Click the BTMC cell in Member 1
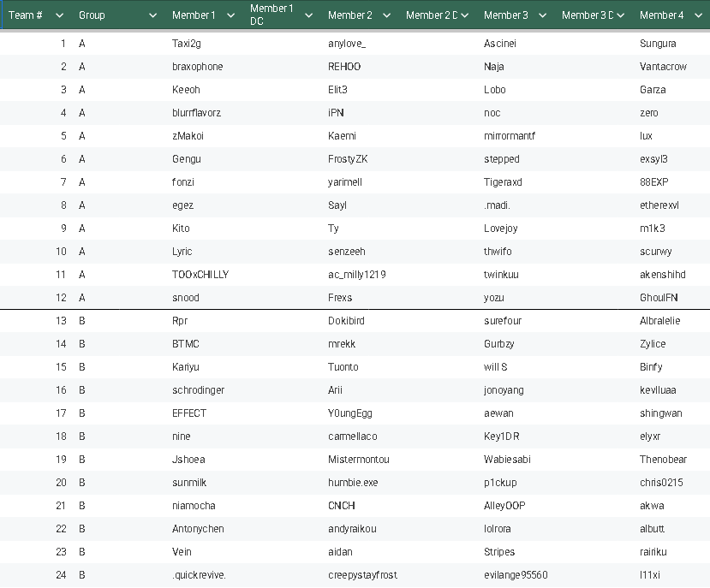710x588 pixels. 185,344
